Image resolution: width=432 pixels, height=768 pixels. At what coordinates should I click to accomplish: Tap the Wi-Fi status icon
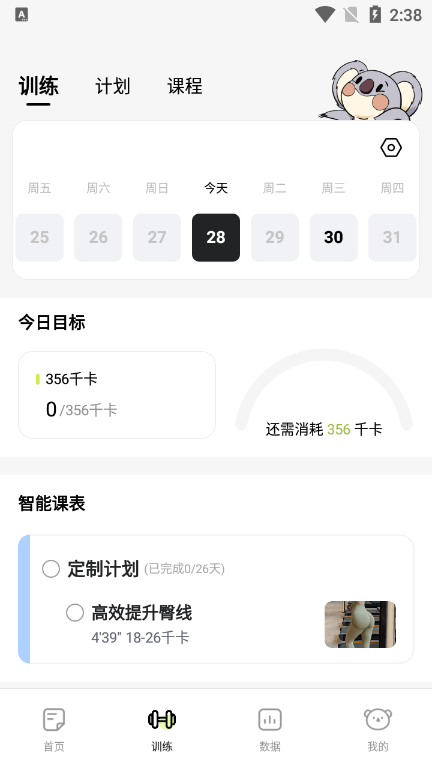pyautogui.click(x=324, y=15)
